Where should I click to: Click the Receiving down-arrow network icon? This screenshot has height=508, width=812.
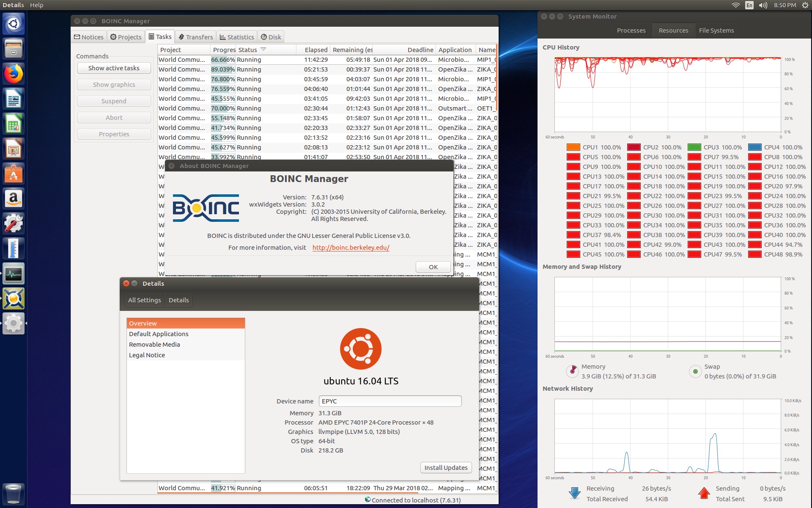(574, 493)
